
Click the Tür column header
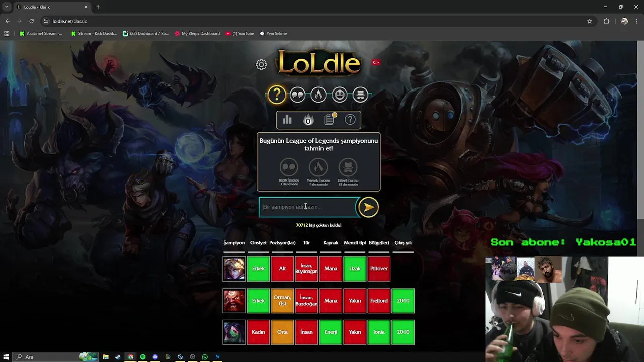[x=306, y=243]
